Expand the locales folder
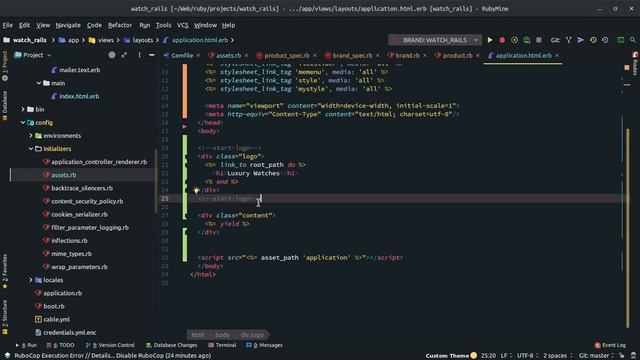 coord(31,280)
